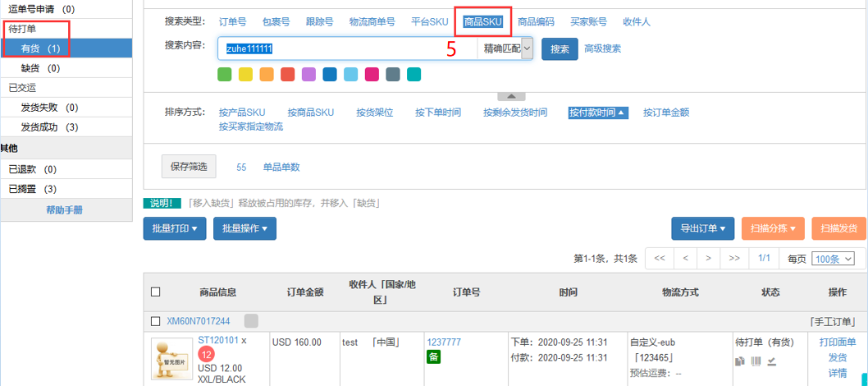Click the search content input field
Image resolution: width=868 pixels, height=386 pixels.
[x=347, y=48]
